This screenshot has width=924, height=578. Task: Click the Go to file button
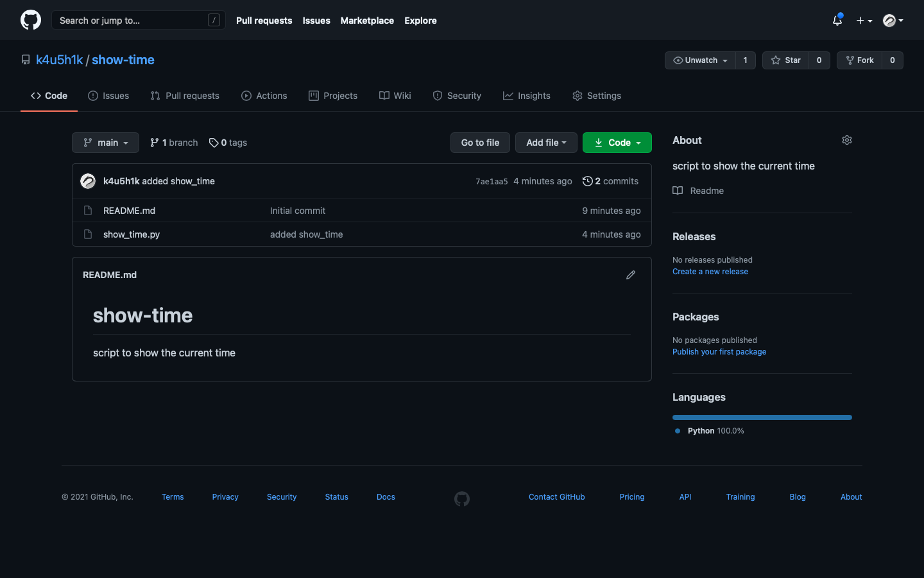480,143
